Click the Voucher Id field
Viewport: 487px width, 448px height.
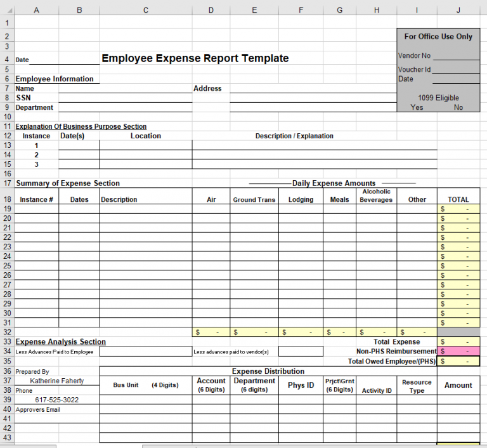[456, 69]
